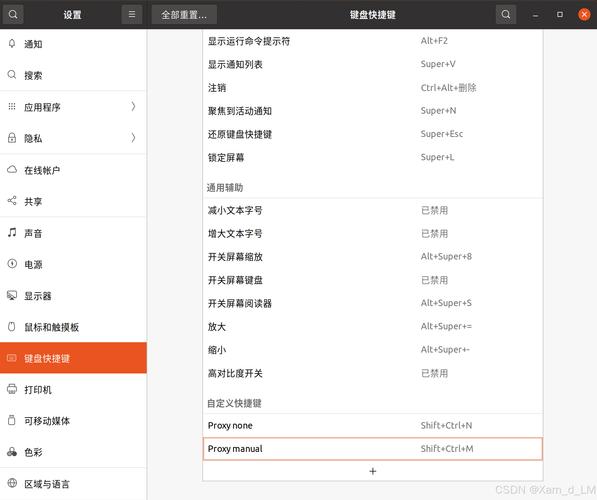
Task: Click the Shift+Ctrl+N shortcut value
Action: pos(446,425)
